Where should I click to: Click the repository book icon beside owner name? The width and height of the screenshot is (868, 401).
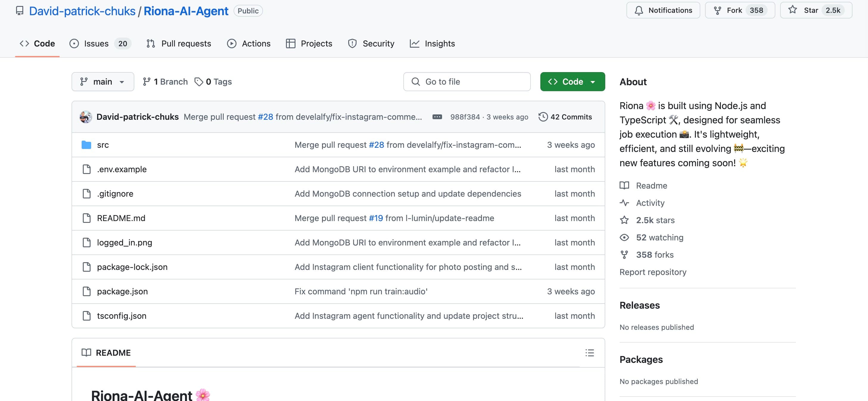coord(20,11)
